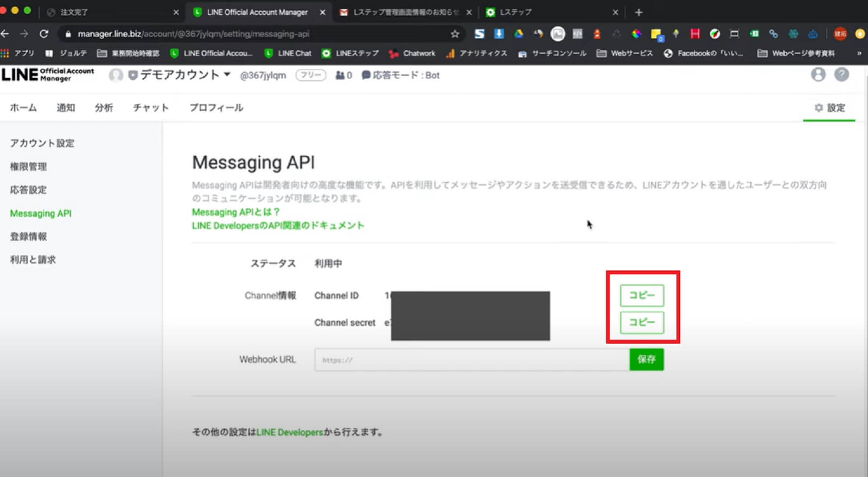Select Messaging API in the sidebar
Viewport: 868px width, 477px height.
[41, 213]
